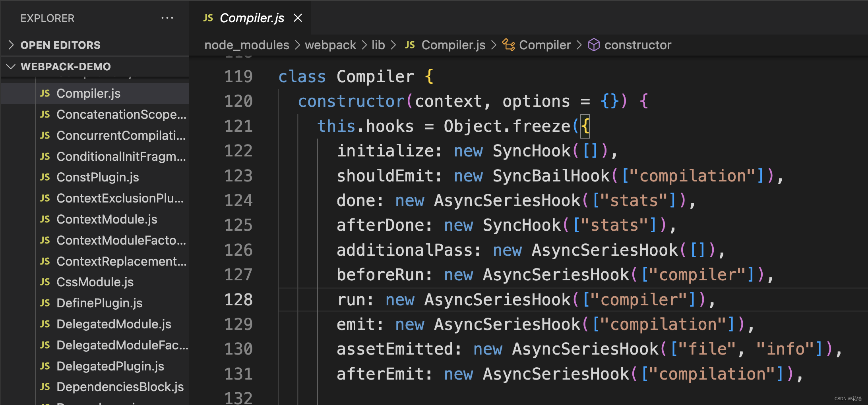Click line number 119 in gutter

tap(238, 77)
